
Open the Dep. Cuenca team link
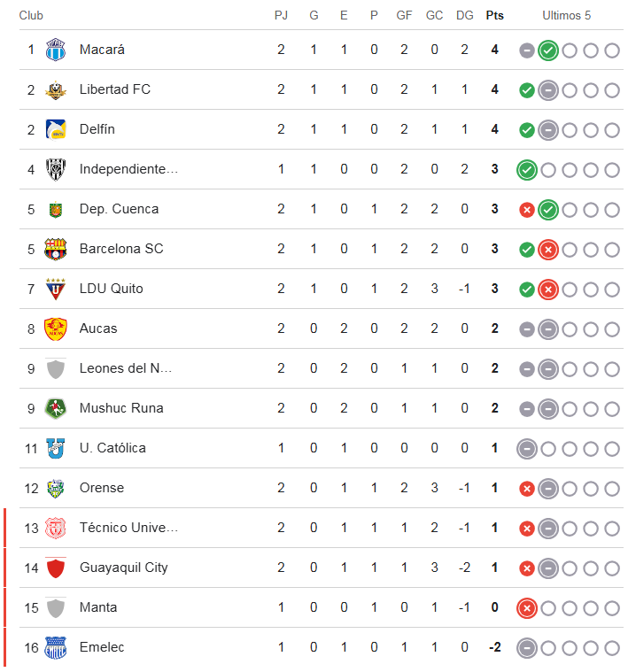(119, 209)
